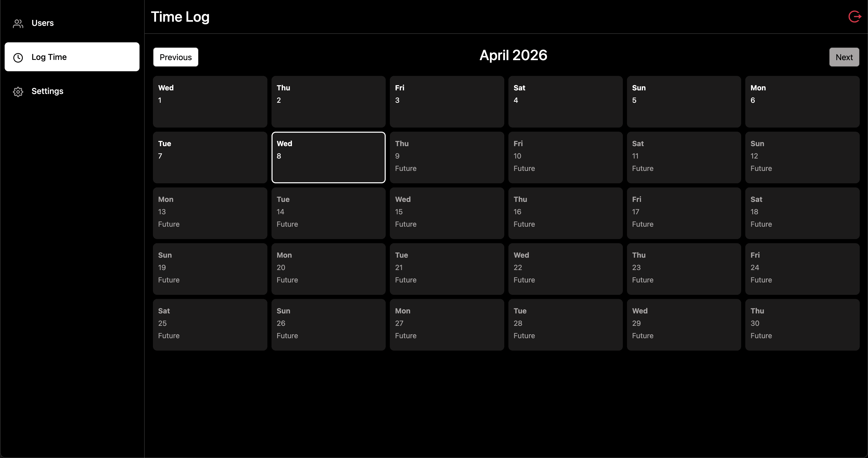Click the Fri 17 future day card

(684, 213)
